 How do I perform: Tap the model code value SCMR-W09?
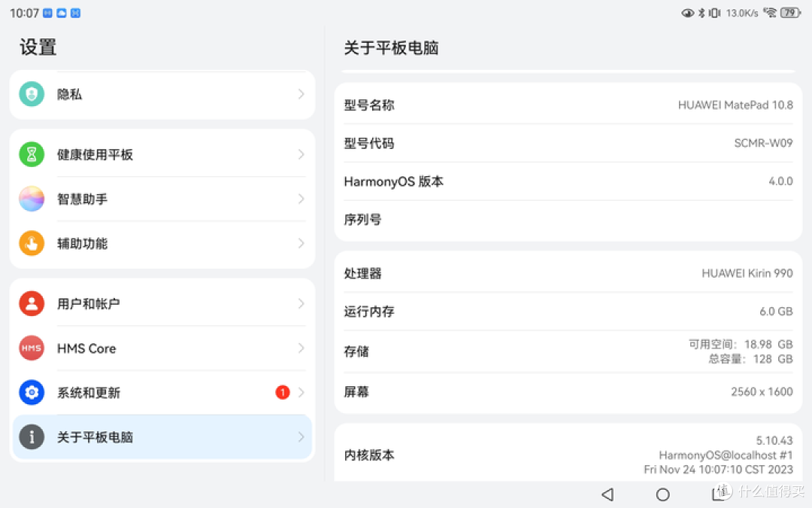(x=763, y=143)
